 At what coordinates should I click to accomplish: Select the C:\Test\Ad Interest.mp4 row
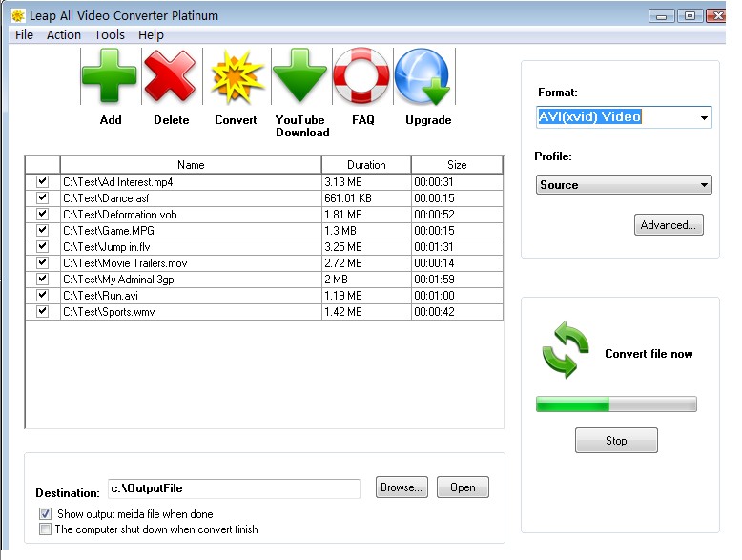264,182
